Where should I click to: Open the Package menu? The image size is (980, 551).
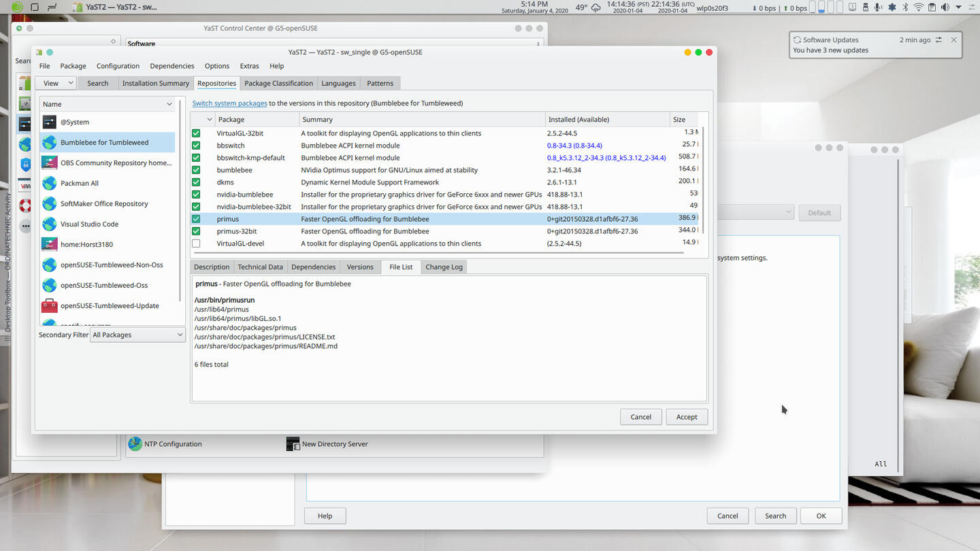coord(73,66)
